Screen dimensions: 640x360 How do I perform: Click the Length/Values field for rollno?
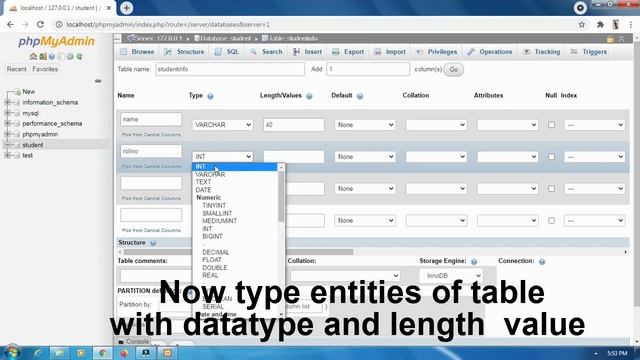[x=294, y=157]
